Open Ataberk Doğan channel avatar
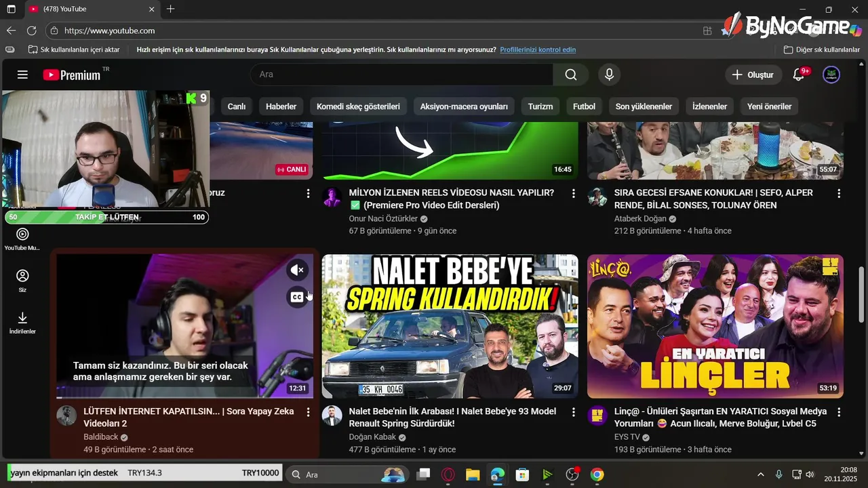 click(x=597, y=197)
